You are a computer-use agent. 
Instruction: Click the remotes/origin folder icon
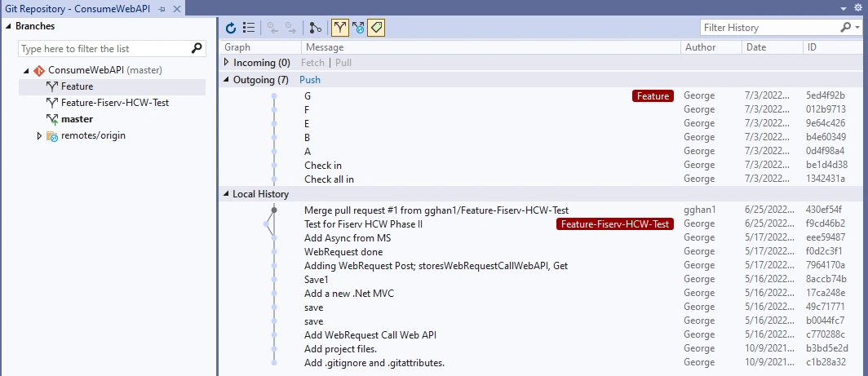coord(52,135)
